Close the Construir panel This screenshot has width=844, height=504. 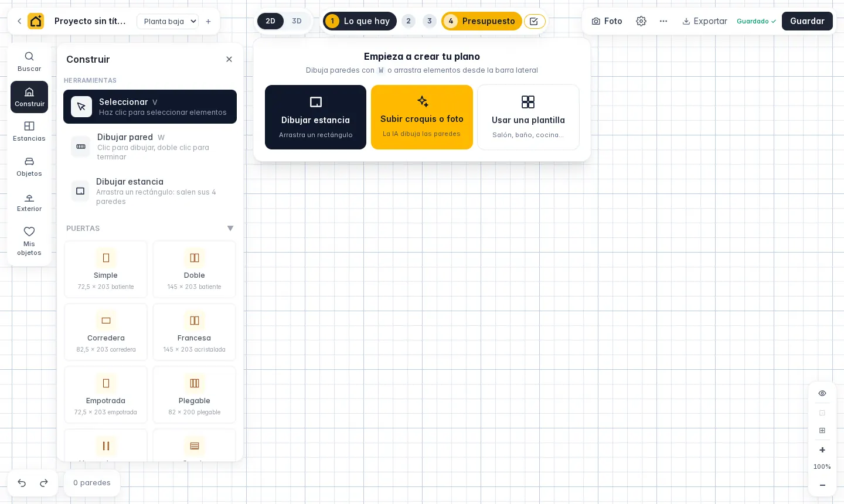click(x=229, y=59)
